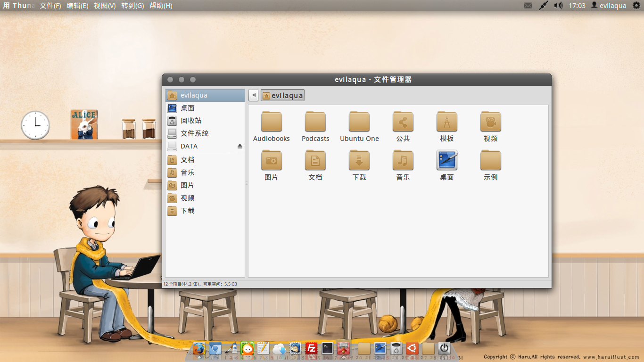The image size is (644, 362).
Task: Open the network connection indicator
Action: (544, 6)
